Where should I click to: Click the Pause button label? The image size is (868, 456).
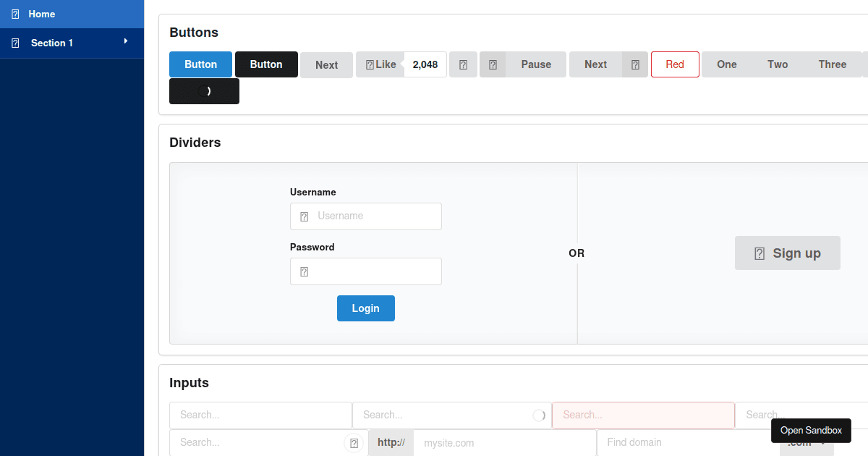pos(536,64)
